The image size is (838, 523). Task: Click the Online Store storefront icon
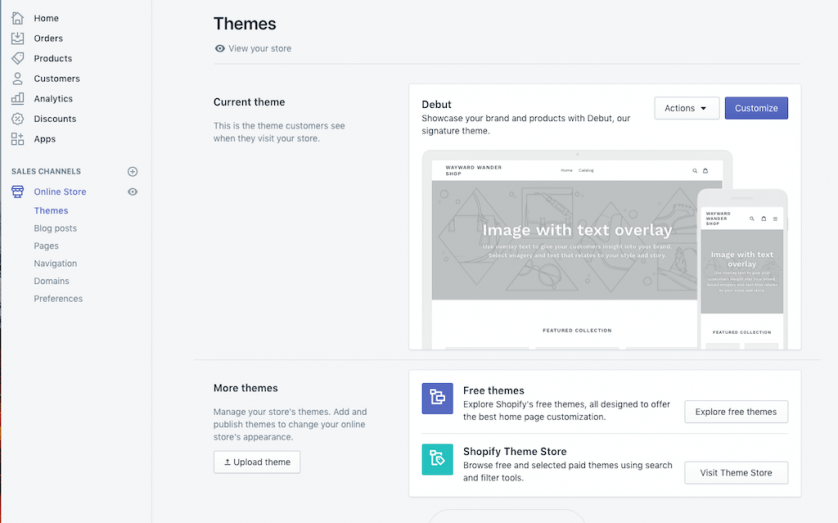(17, 192)
